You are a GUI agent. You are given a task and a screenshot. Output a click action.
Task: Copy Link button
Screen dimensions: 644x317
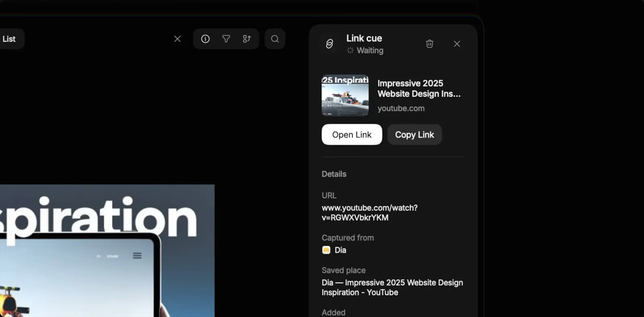click(x=415, y=135)
